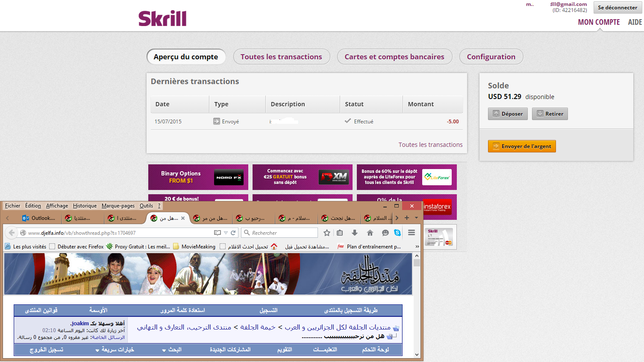Open MON COMPTE in Skrill header
644x362 pixels.
[599, 22]
